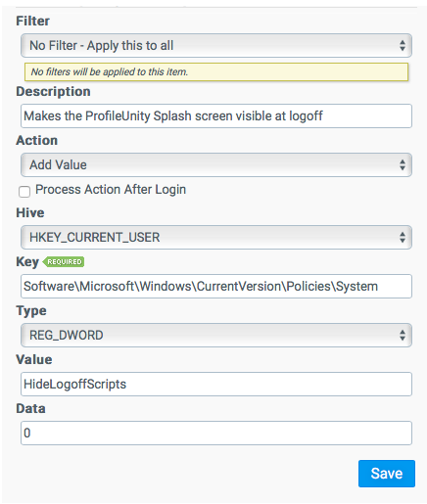Focus the Key registry path field
The image size is (427, 504).
tap(216, 287)
